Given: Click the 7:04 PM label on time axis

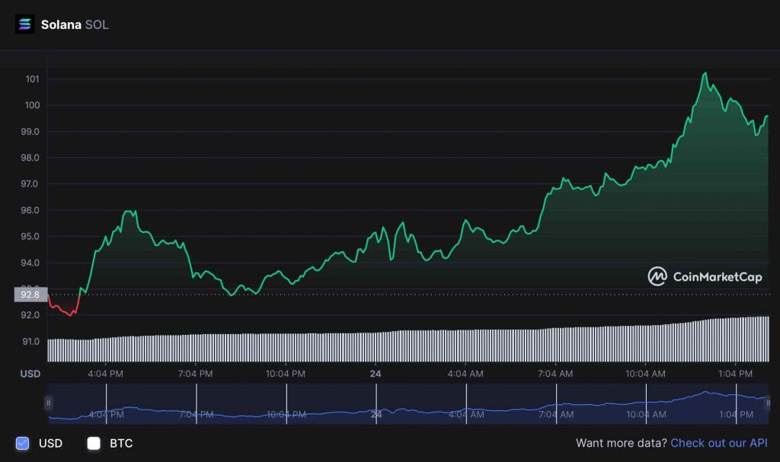Looking at the screenshot, I should (x=195, y=373).
